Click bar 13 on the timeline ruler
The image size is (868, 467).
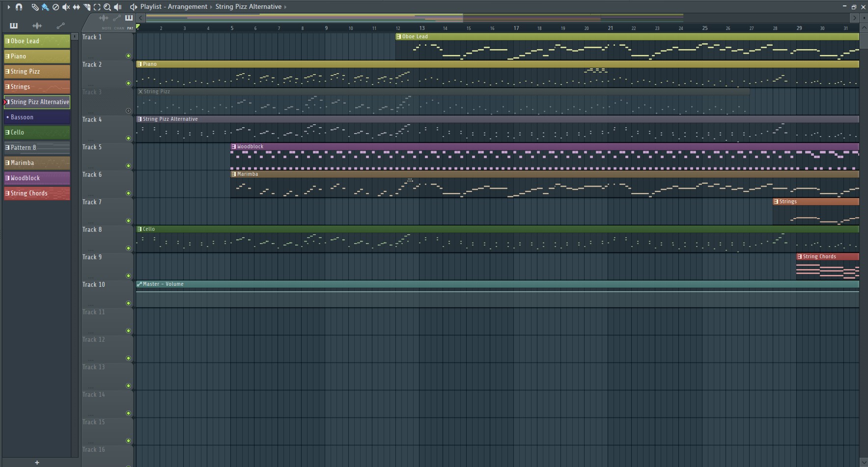point(421,28)
